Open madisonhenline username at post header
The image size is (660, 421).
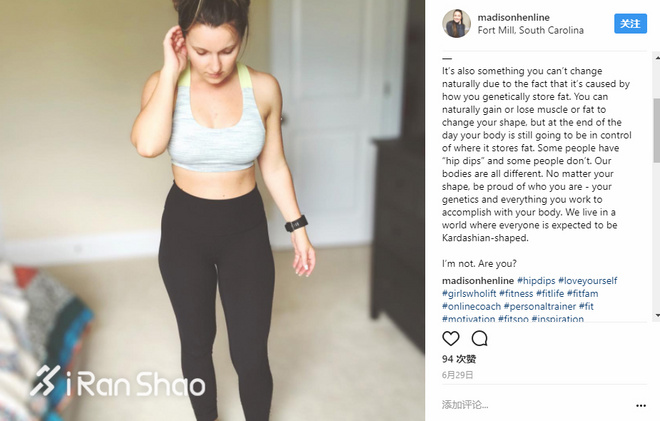point(514,17)
